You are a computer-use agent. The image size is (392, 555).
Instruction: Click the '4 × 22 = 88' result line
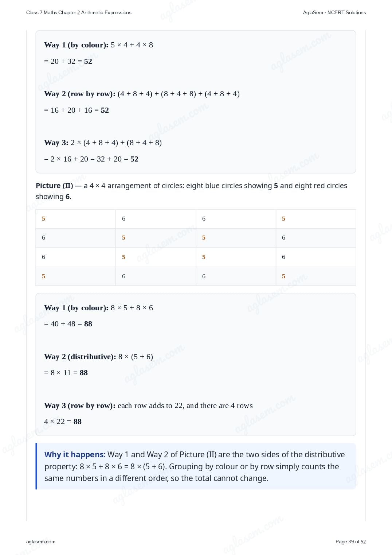[x=63, y=422]
